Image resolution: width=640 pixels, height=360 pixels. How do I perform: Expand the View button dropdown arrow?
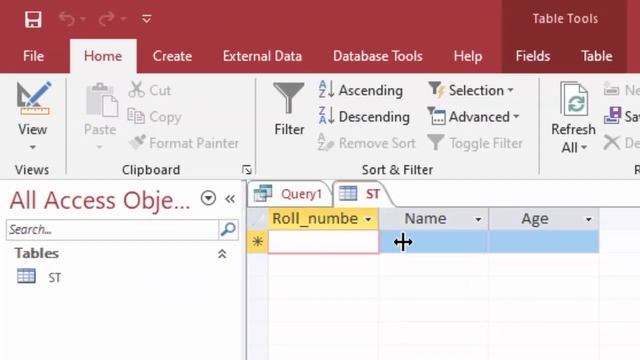pyautogui.click(x=33, y=147)
